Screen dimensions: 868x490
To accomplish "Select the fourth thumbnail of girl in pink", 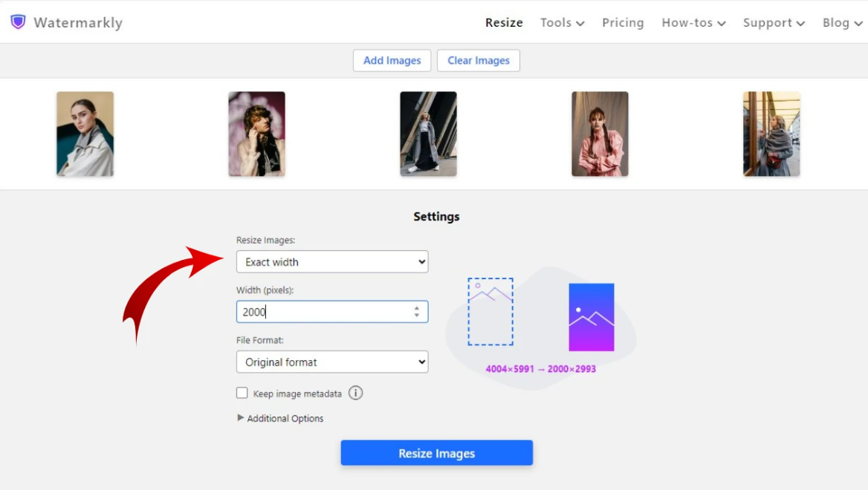I will 600,134.
